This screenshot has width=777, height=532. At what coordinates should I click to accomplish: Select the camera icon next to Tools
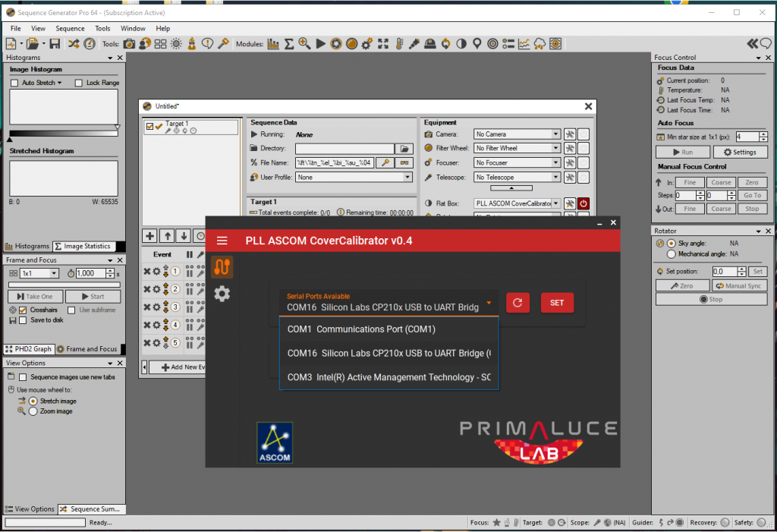coord(129,43)
